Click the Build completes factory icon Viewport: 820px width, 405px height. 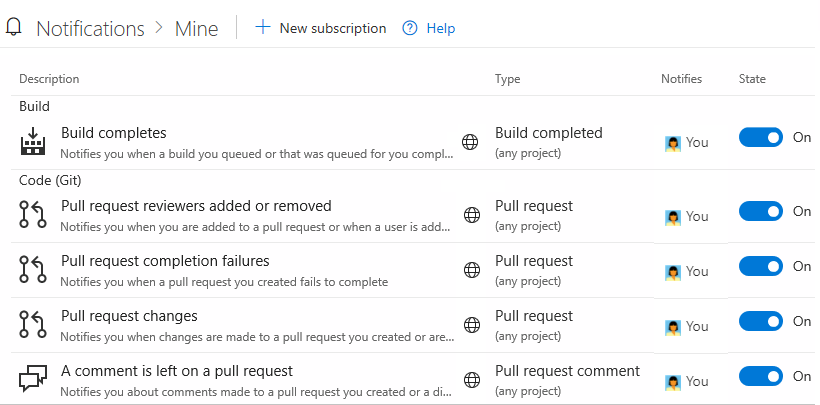[33, 142]
